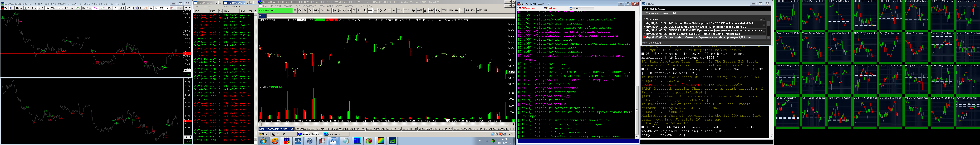Toggle the BAD button in OILVOL toolbar
The width and height of the screenshot is (980, 145).
(x=110, y=8)
